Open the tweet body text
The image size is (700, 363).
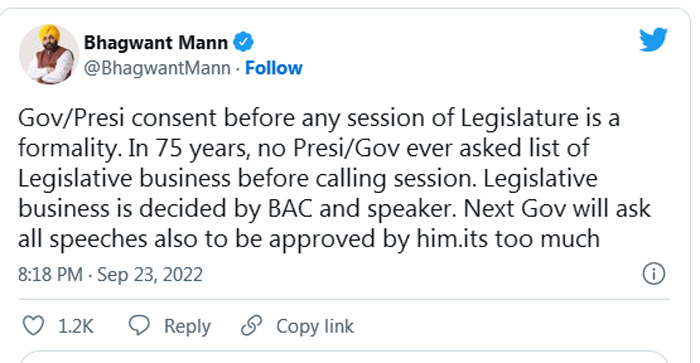pyautogui.click(x=334, y=179)
